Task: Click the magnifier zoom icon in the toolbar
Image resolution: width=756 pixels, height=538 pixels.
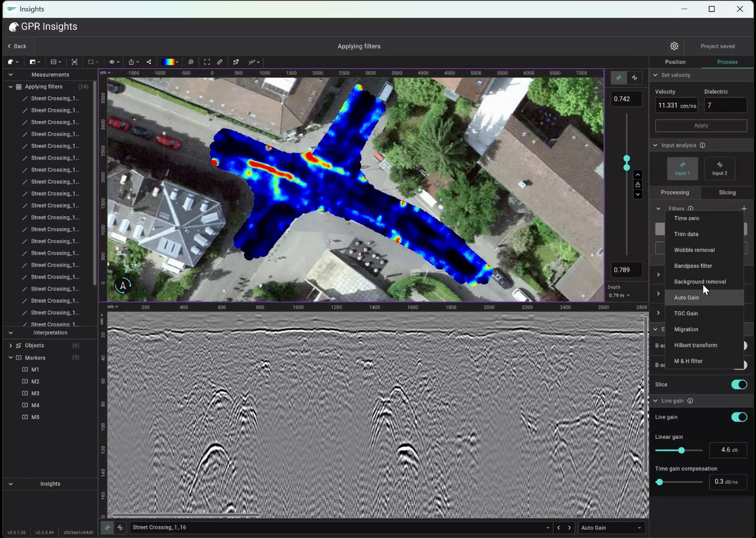Action: click(x=191, y=62)
